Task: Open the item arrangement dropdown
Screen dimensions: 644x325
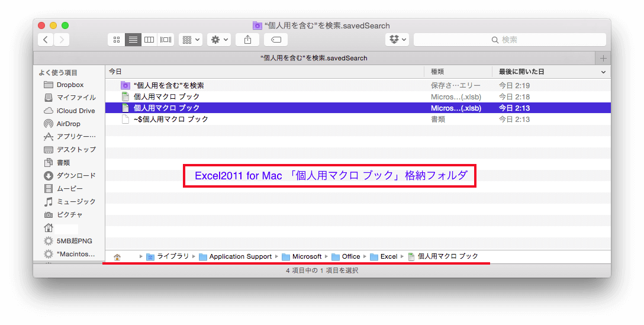Action: pyautogui.click(x=191, y=40)
